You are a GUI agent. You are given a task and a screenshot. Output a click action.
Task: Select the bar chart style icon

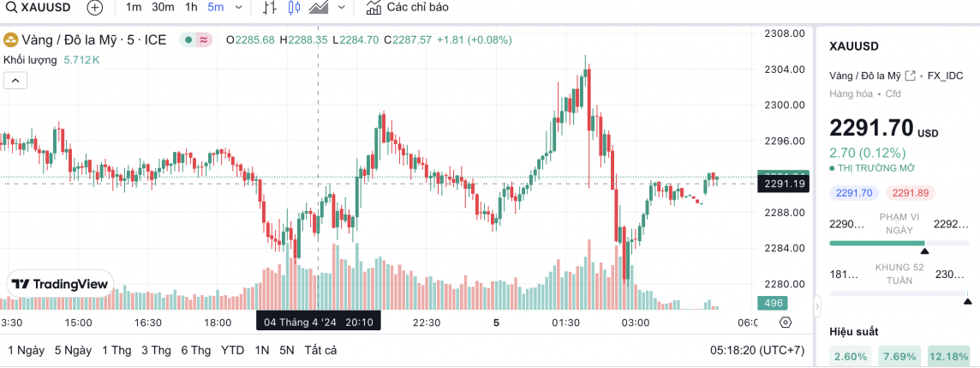(x=270, y=8)
